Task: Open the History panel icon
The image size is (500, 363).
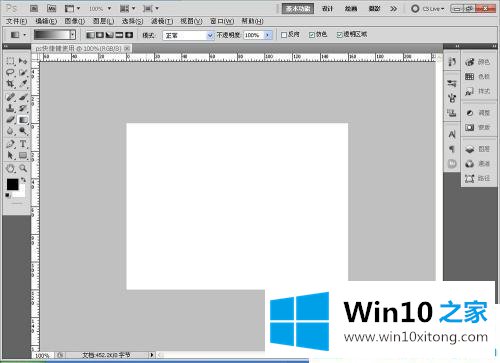Action: 452,61
